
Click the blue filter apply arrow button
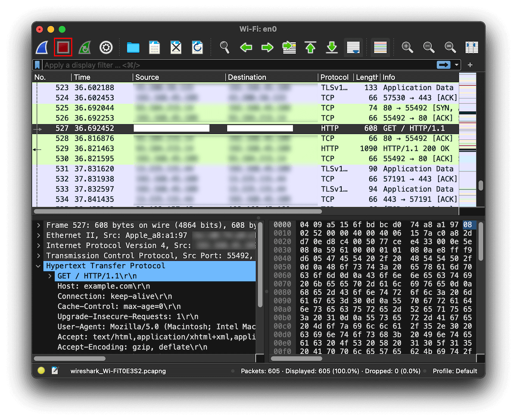(x=445, y=65)
